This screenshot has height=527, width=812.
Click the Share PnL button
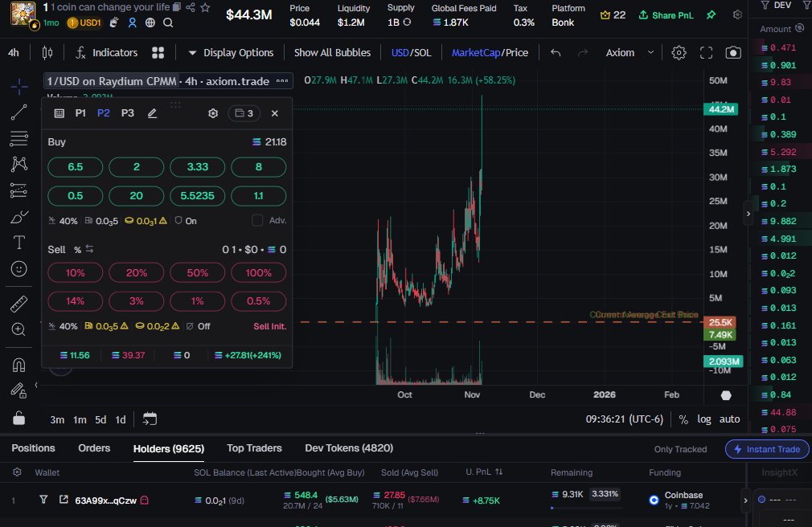[x=666, y=15]
